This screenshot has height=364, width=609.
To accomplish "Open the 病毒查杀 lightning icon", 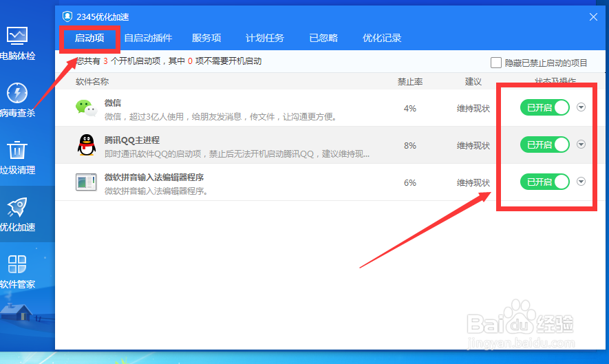I will click(x=17, y=93).
